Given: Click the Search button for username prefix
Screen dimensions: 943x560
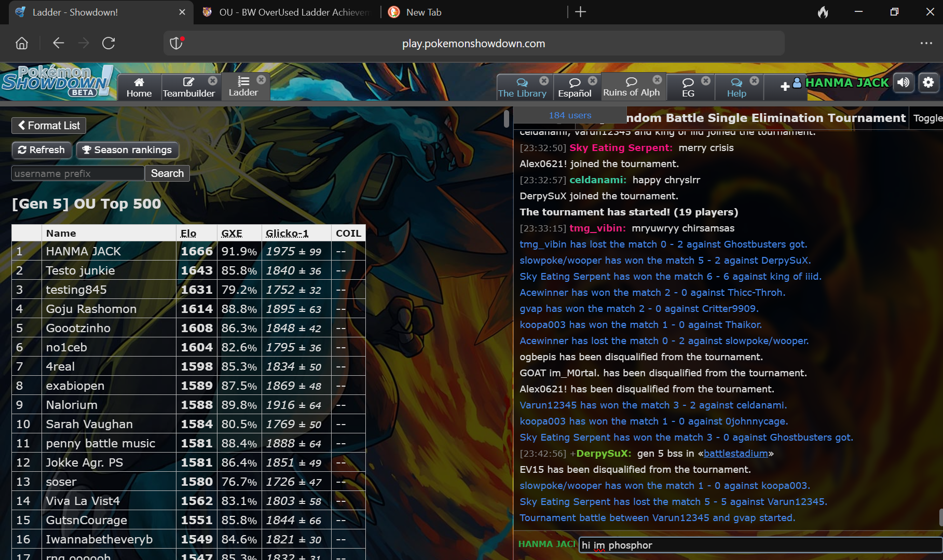Looking at the screenshot, I should [x=167, y=173].
